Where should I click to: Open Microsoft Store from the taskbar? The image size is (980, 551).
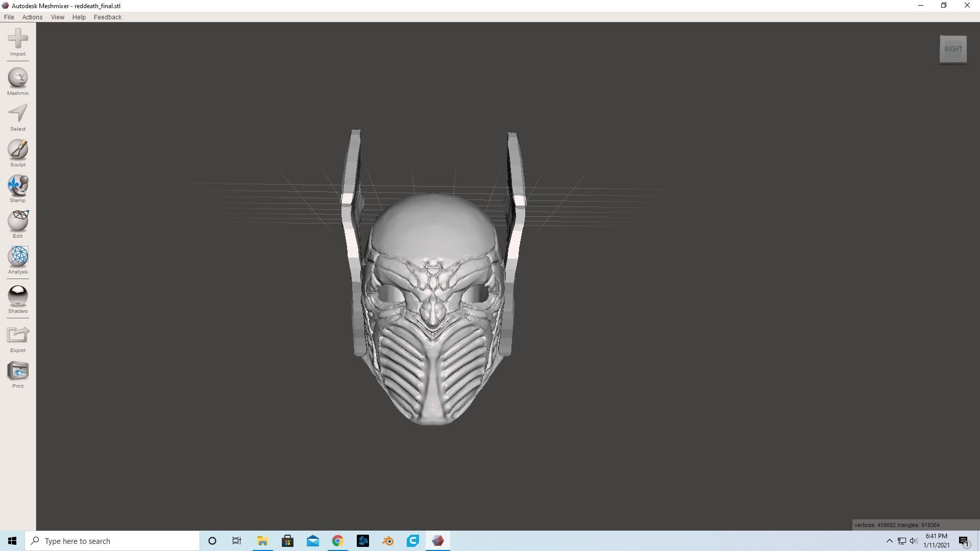point(287,541)
